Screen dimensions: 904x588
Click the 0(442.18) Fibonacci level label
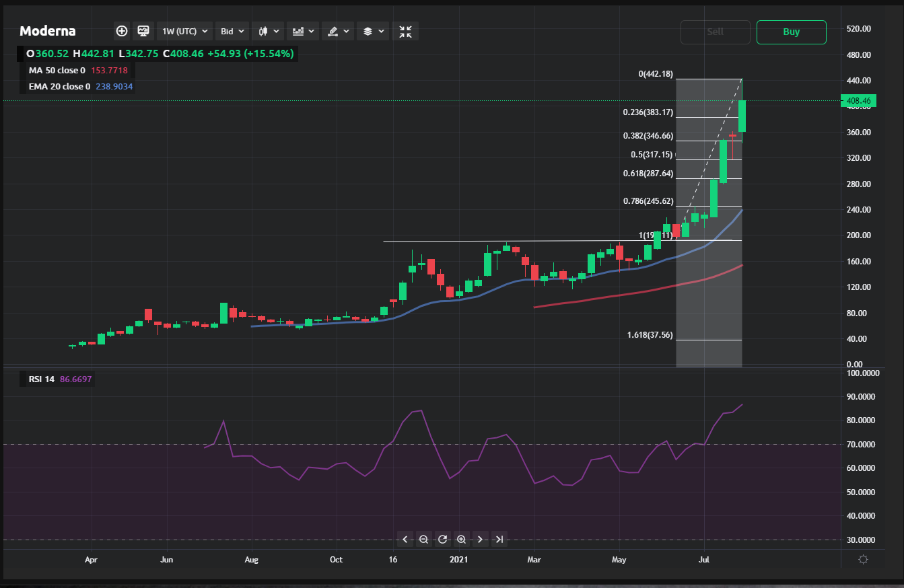pos(656,74)
